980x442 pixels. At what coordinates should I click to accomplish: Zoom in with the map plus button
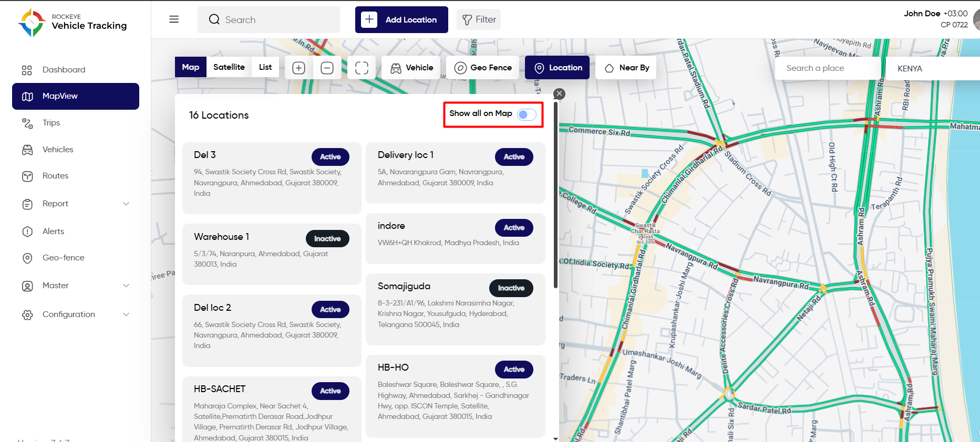coord(298,68)
